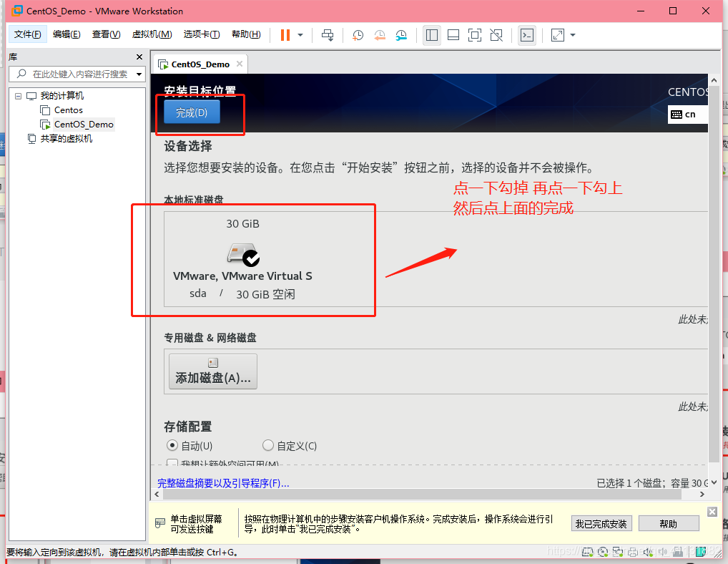Revert to the previous snapshot

click(x=379, y=35)
